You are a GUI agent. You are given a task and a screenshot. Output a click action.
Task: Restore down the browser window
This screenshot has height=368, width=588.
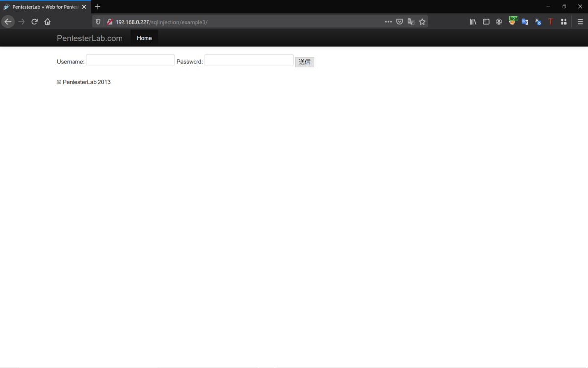[x=564, y=6]
